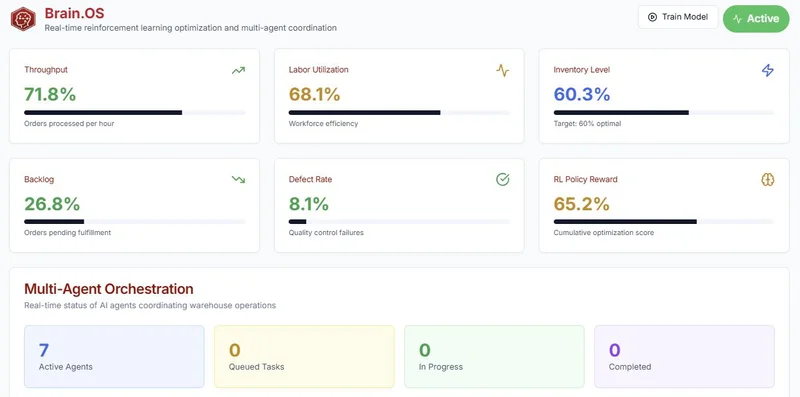The height and width of the screenshot is (397, 800).
Task: Click the RL Policy Reward brain icon
Action: [767, 180]
